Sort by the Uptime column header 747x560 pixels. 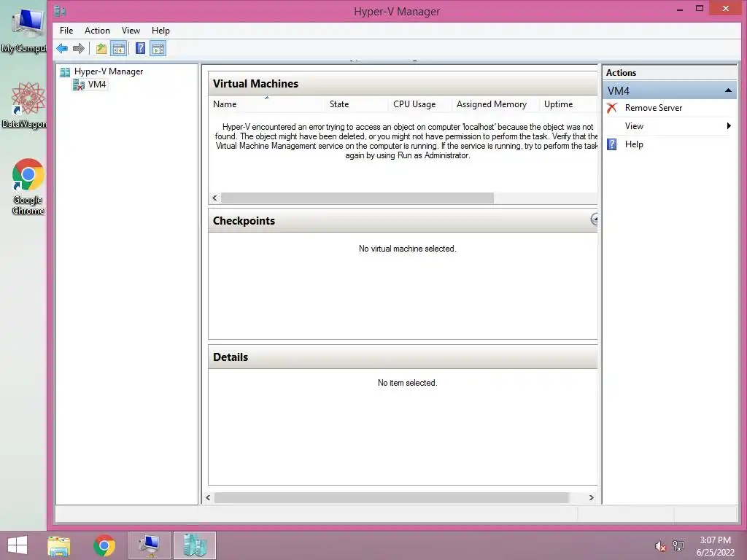pyautogui.click(x=568, y=104)
